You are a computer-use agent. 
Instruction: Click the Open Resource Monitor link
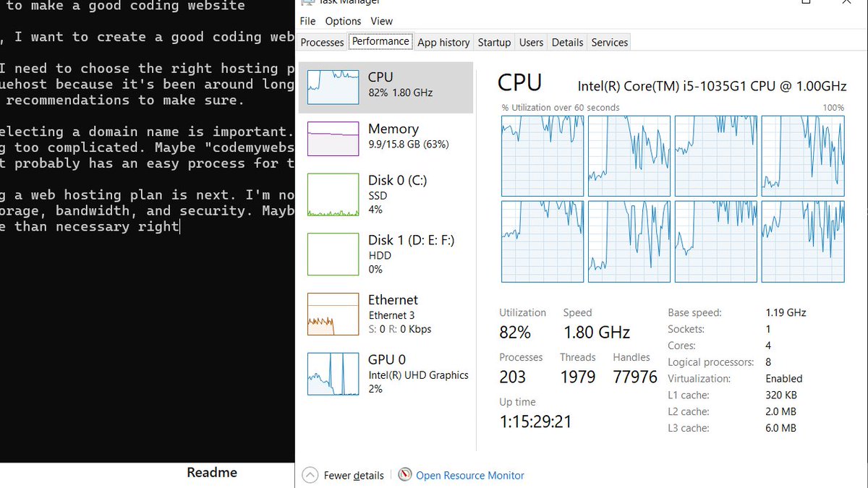click(x=469, y=475)
